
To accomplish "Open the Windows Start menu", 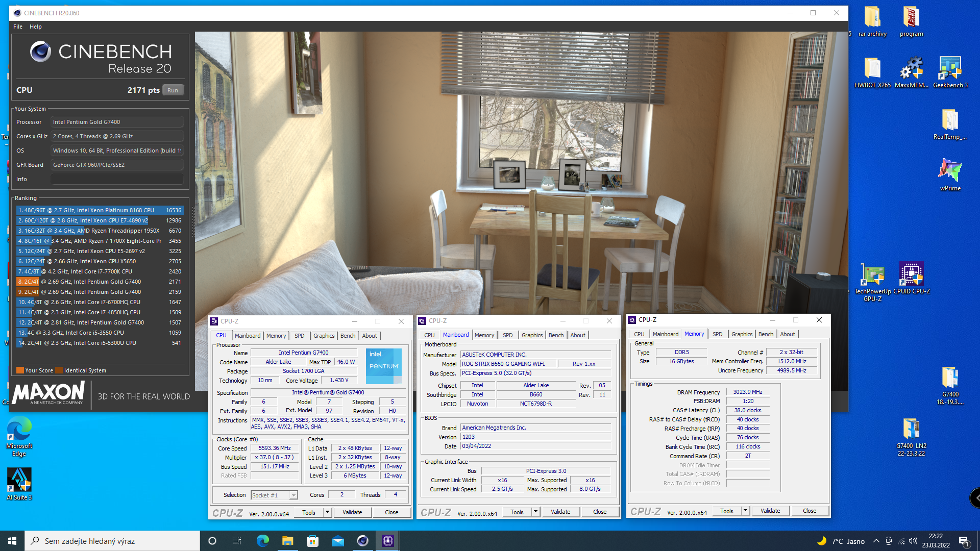I will pos(12,541).
